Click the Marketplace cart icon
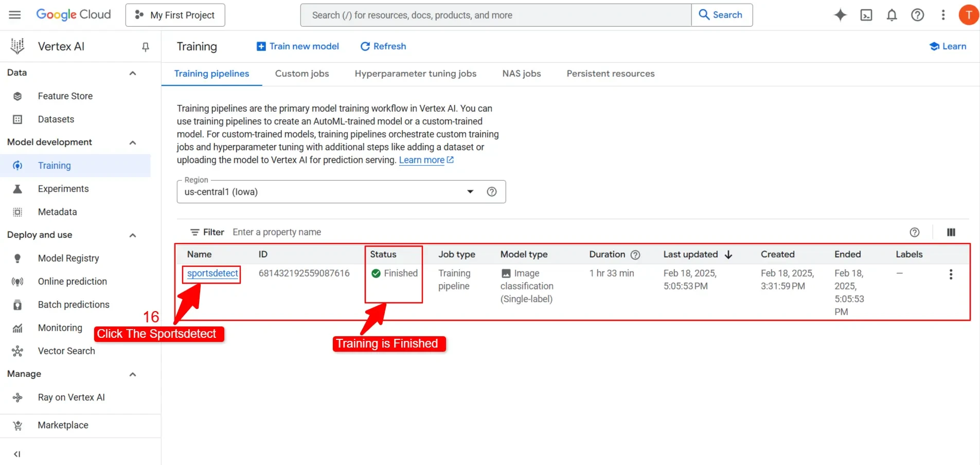Viewport: 980px width, 465px height. [17, 425]
